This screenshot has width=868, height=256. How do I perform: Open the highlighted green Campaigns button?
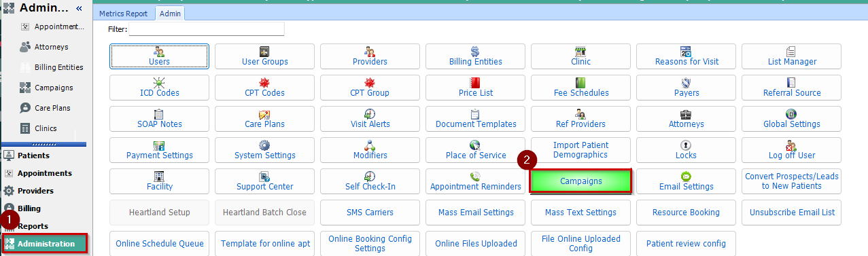(x=581, y=181)
